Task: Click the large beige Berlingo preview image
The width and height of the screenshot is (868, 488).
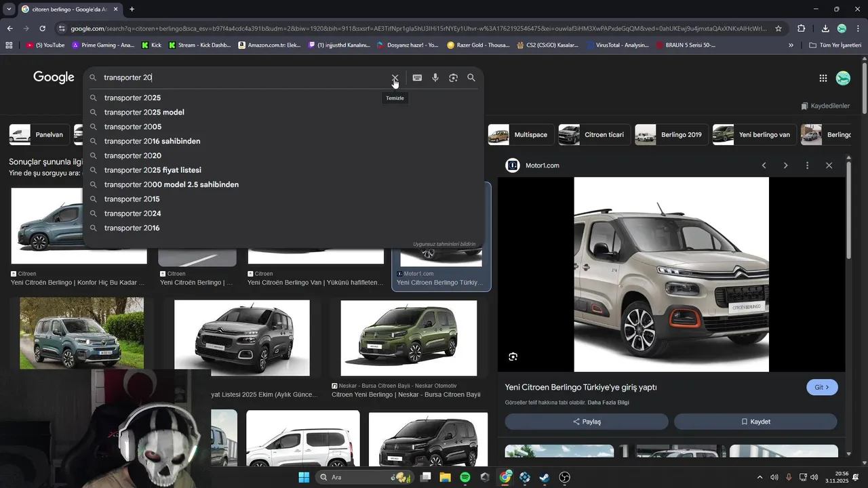Action: 671,274
